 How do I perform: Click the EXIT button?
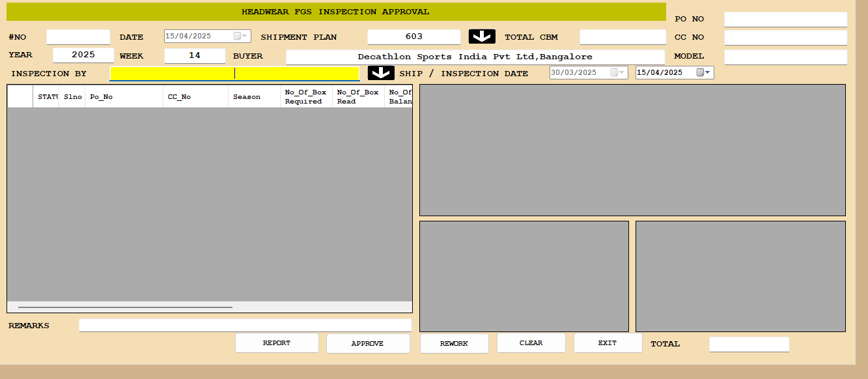[608, 343]
